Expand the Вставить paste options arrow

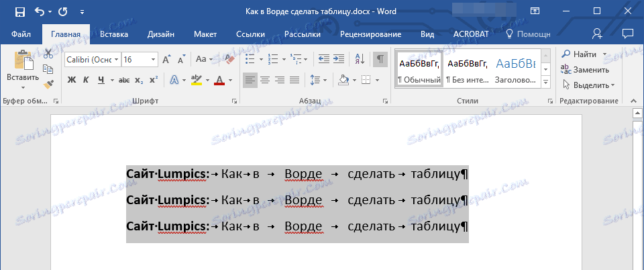(23, 87)
